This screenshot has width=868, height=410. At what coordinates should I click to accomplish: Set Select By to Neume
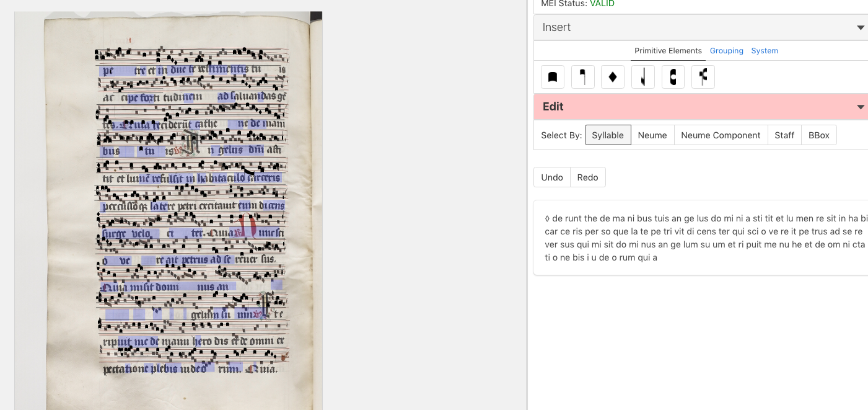(x=652, y=135)
